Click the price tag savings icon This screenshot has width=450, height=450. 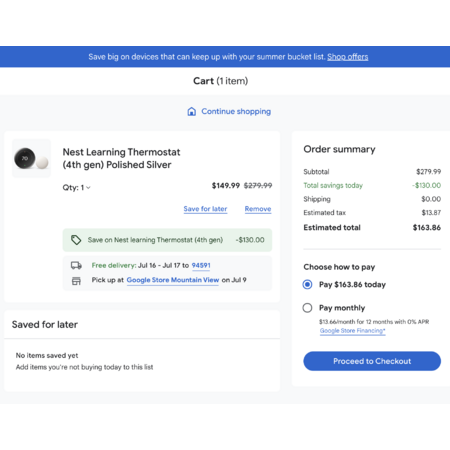(x=76, y=240)
